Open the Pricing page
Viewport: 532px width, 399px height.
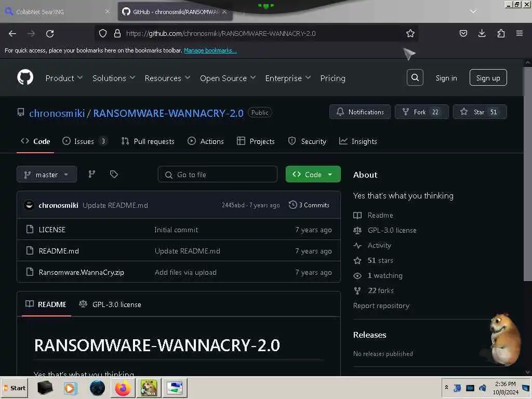pos(332,78)
